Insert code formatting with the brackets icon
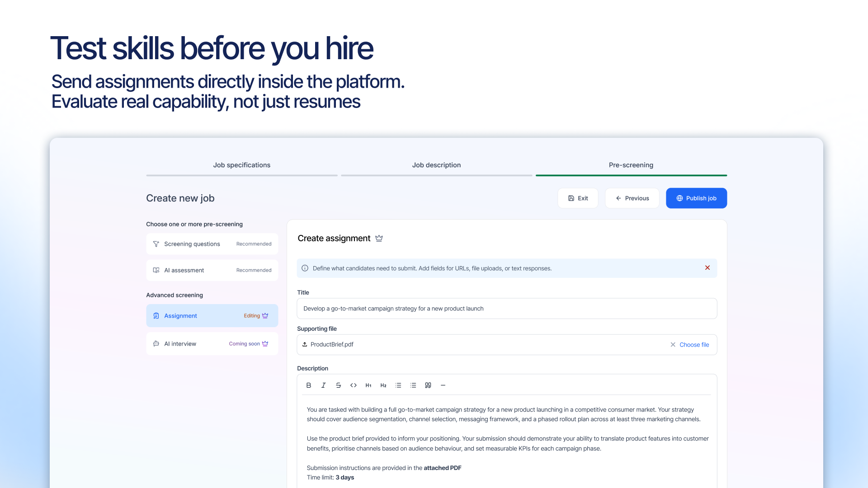Image resolution: width=868 pixels, height=488 pixels. point(354,385)
